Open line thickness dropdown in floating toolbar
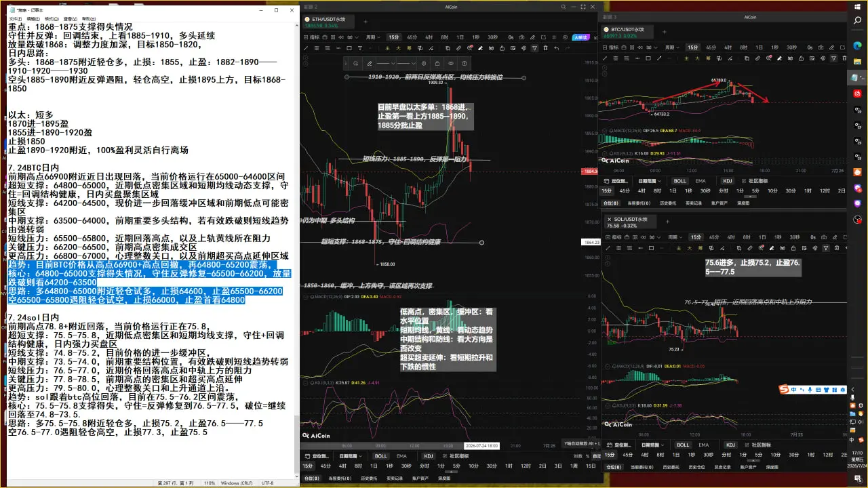The image size is (868, 488). (407, 63)
